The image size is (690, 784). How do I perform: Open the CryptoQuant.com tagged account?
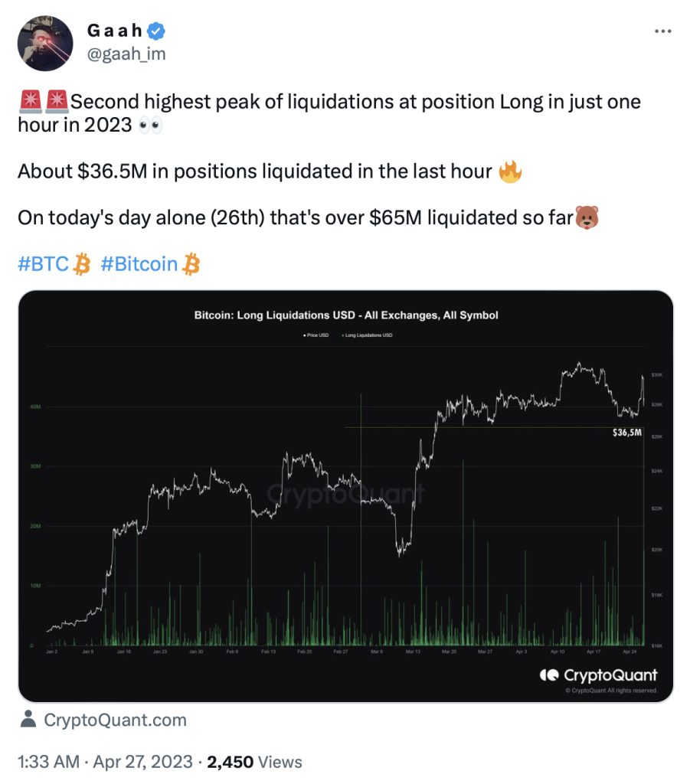[115, 720]
